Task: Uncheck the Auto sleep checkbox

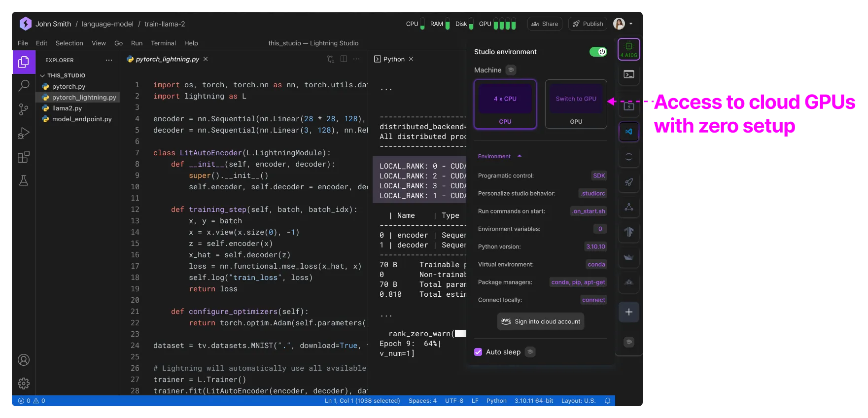Action: [478, 352]
